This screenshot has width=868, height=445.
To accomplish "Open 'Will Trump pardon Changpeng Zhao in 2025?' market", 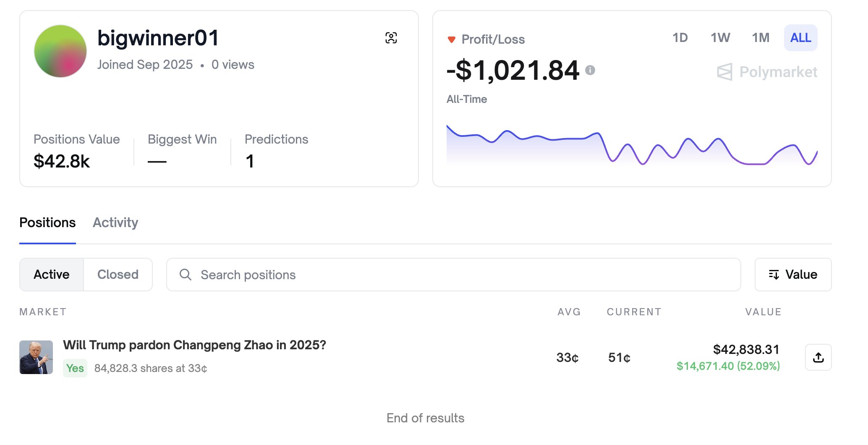I will pyautogui.click(x=194, y=345).
